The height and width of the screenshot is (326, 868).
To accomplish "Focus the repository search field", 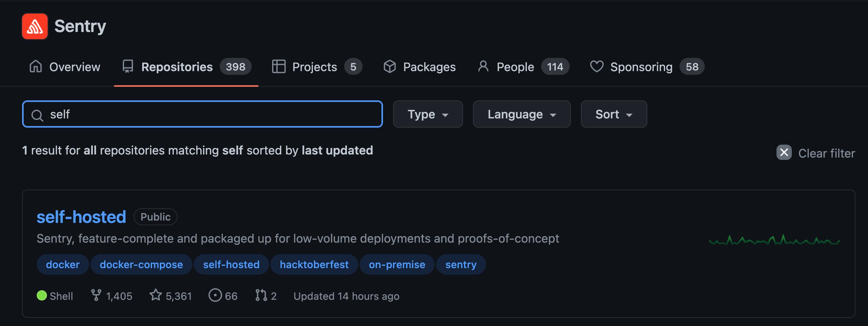I will (x=202, y=114).
